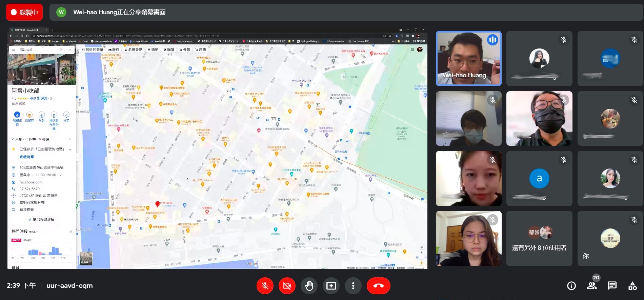Viewport: 644px width, 300px height.
Task: Click the 查看清單 link in place panel
Action: 26,157
